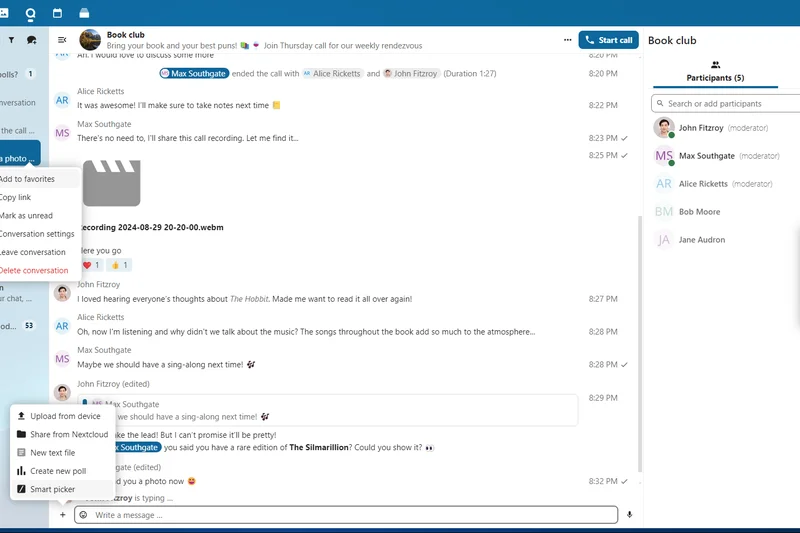Screen dimensions: 800x533
Task: Click John Fitzroy avatar beside the Hobbit message
Action: 62,293
